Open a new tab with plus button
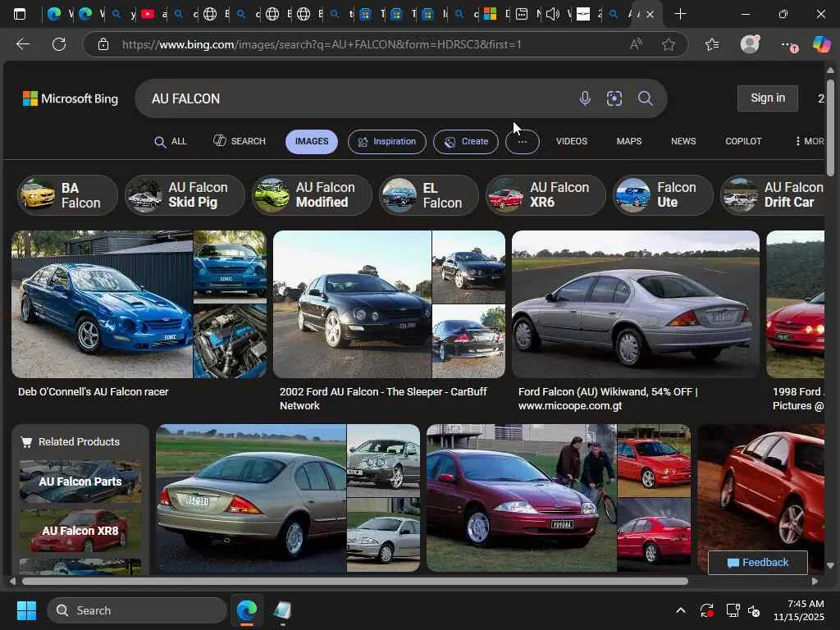This screenshot has width=840, height=630. 680,14
